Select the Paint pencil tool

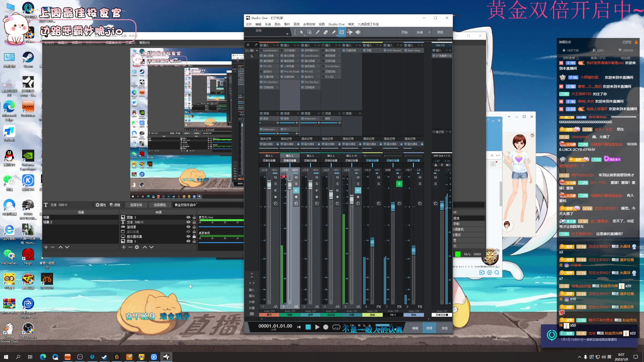[333, 32]
